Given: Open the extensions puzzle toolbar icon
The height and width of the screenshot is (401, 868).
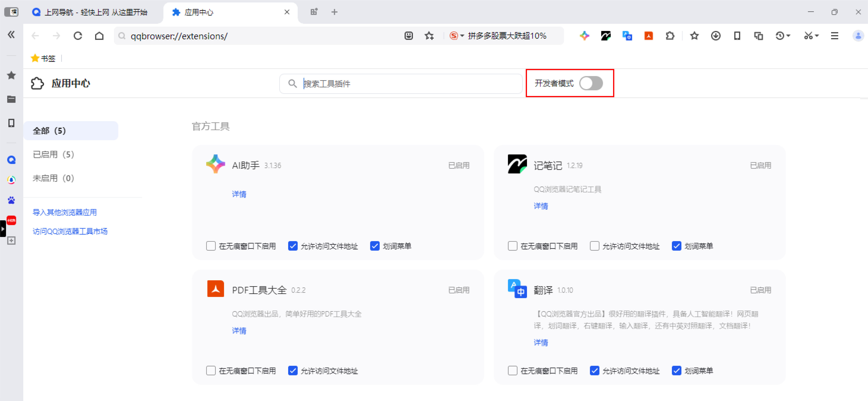Looking at the screenshot, I should tap(670, 36).
